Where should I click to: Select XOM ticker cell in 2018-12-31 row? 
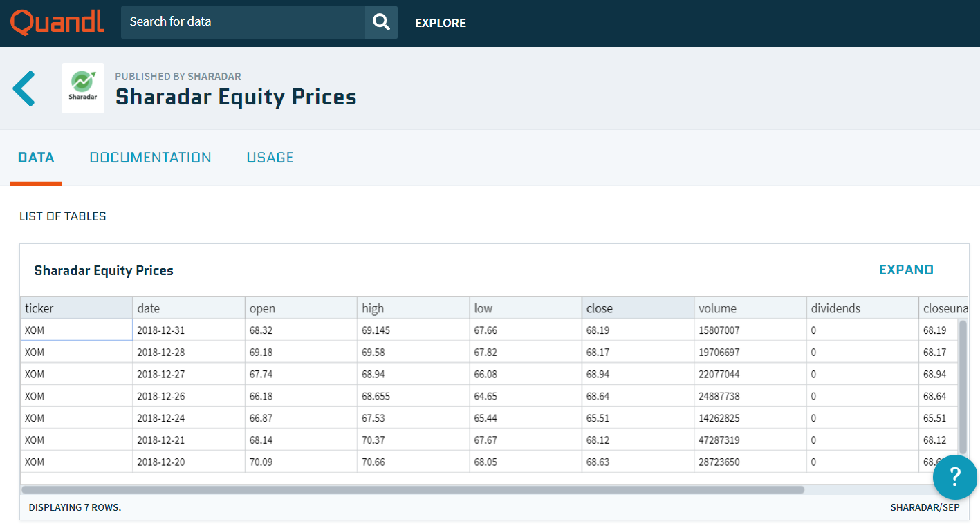77,330
